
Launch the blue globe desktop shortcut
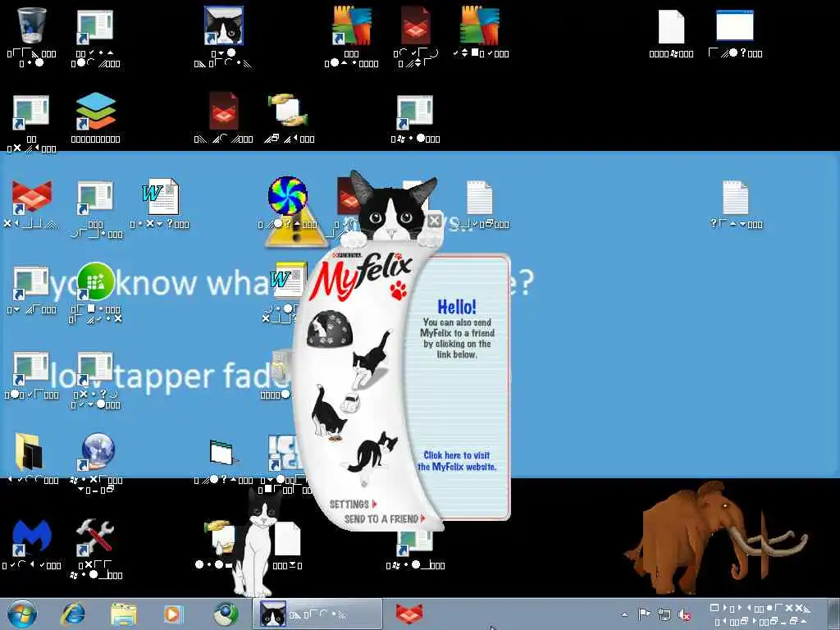(x=97, y=451)
